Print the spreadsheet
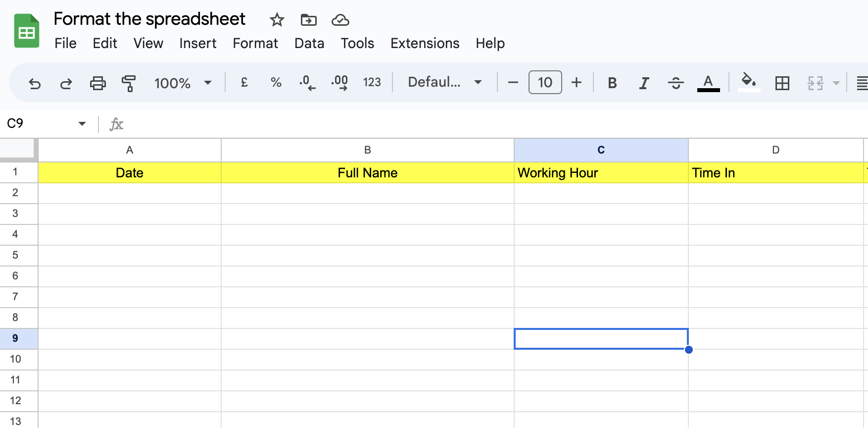 [98, 83]
